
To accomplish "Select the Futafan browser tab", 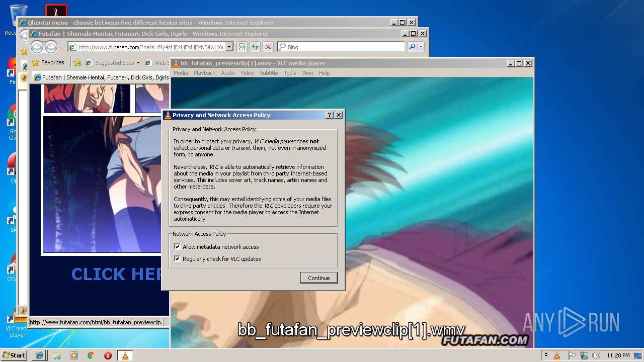I will [101, 77].
